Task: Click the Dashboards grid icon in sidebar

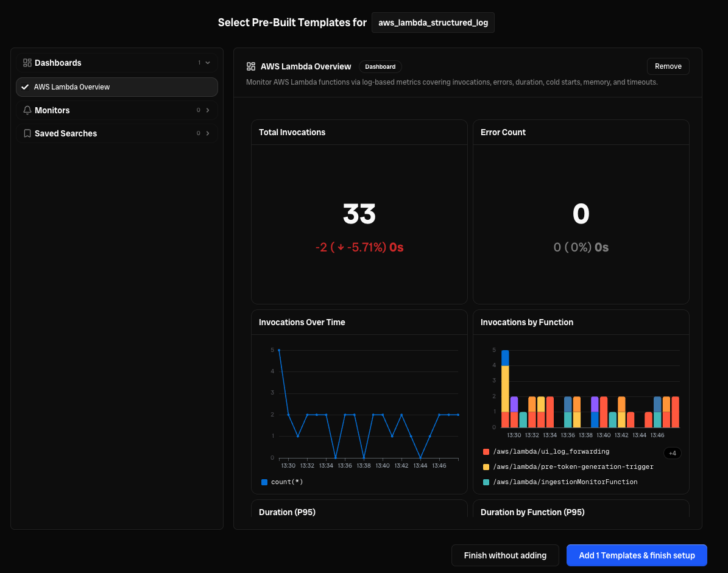Action: pos(27,63)
